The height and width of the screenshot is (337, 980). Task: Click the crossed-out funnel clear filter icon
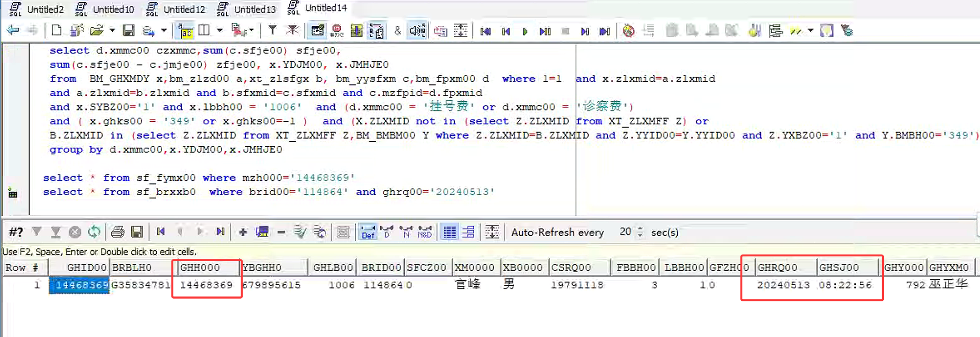tap(293, 30)
